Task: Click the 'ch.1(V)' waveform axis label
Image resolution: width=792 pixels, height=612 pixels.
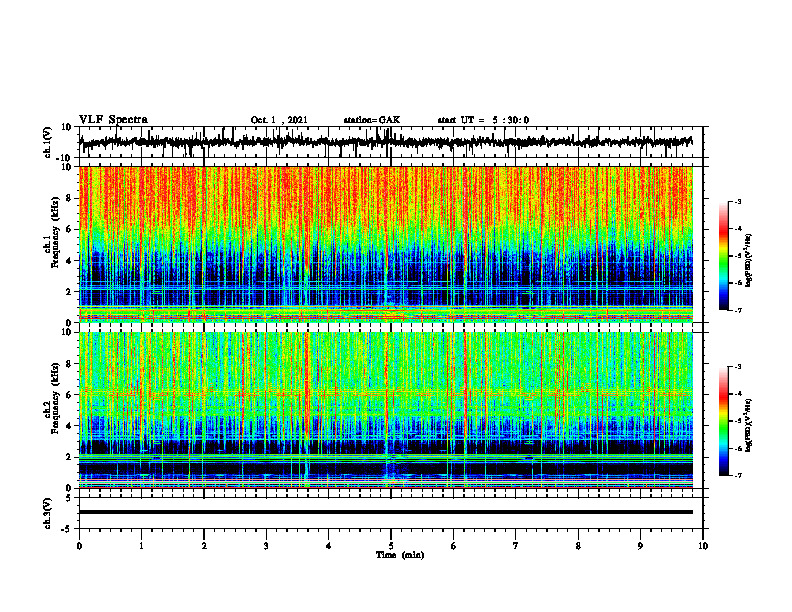Action: click(x=47, y=142)
